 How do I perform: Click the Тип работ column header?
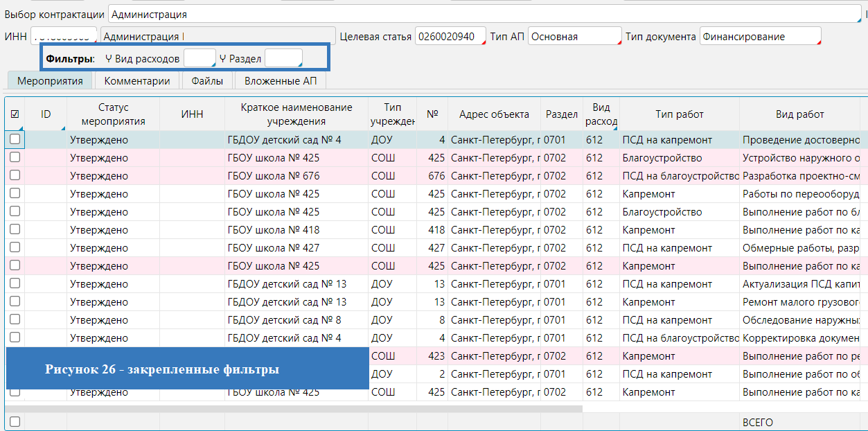pos(680,114)
